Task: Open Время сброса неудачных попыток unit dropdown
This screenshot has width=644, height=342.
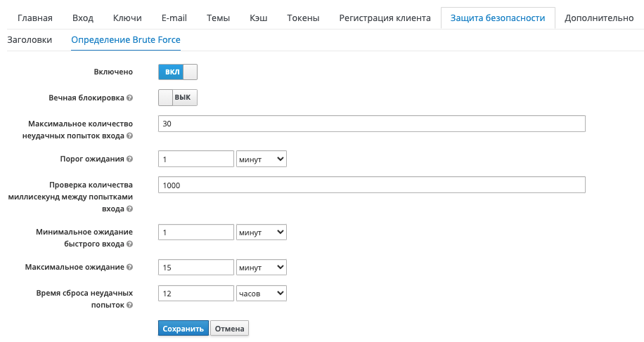Action: 262,293
